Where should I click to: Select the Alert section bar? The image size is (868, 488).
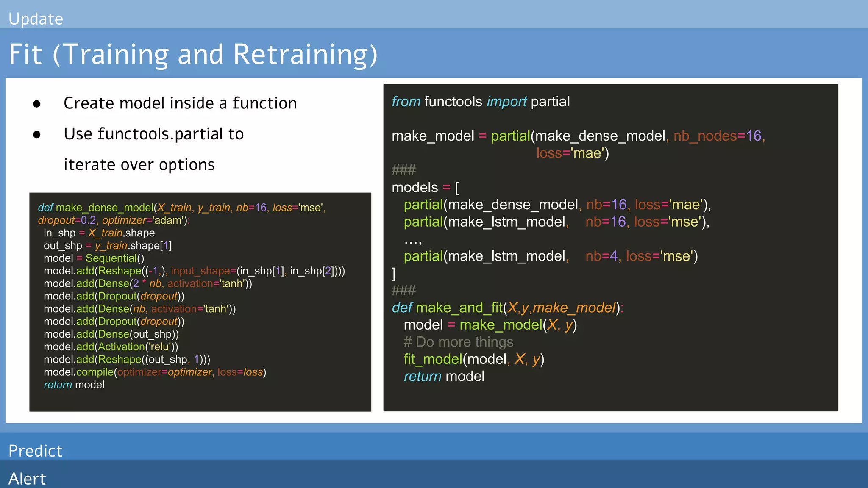[27, 479]
